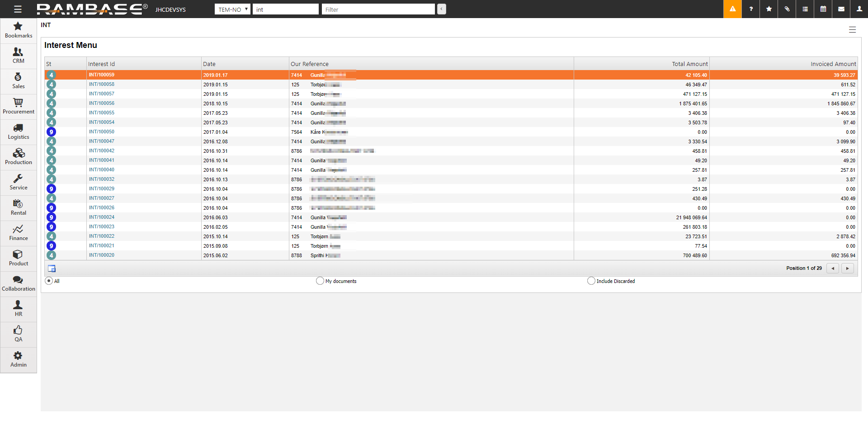The width and height of the screenshot is (868, 424).
Task: Open the TEM-NO company dropdown
Action: pos(232,9)
